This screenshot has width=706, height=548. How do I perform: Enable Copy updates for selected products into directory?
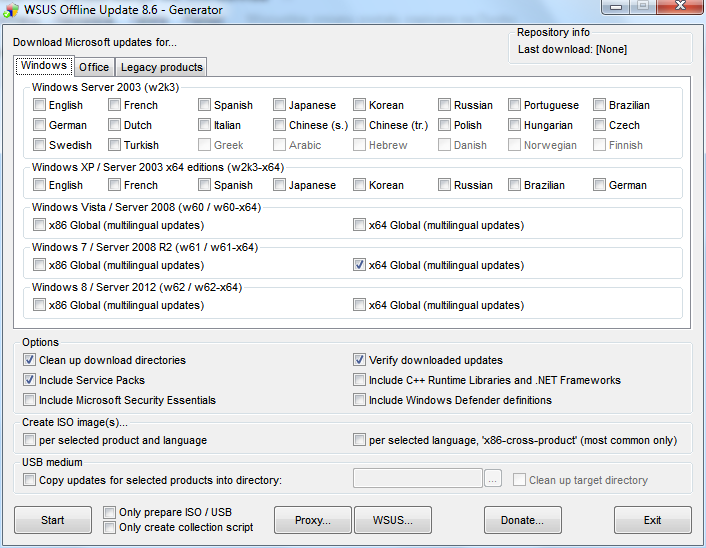click(30, 480)
